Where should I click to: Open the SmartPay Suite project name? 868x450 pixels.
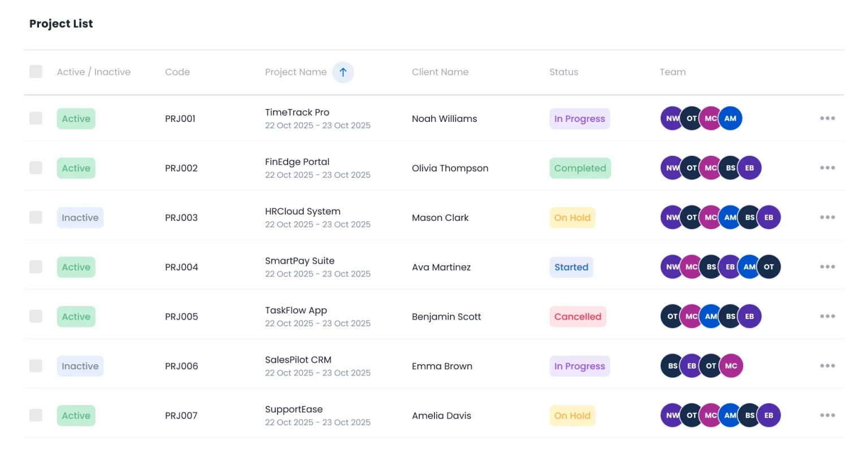pyautogui.click(x=300, y=261)
